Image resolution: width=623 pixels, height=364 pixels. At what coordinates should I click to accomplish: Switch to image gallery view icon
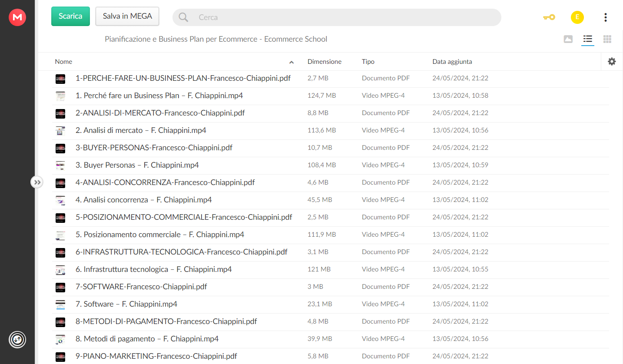(x=568, y=39)
